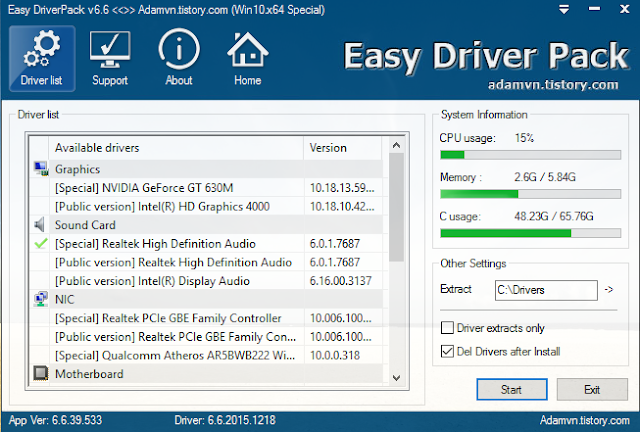640x432 pixels.
Task: Enable Driver extracts only checkbox
Action: point(447,327)
